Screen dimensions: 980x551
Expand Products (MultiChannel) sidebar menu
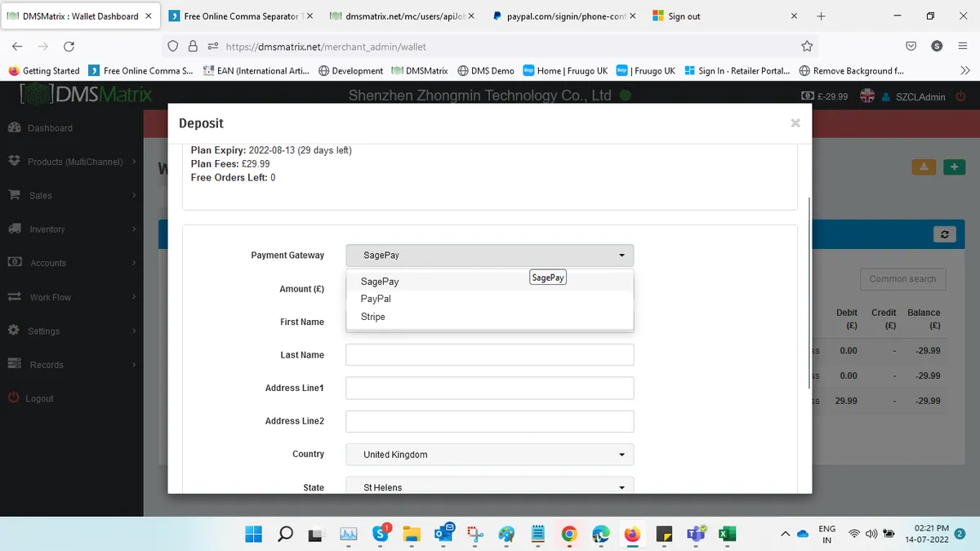coord(71,162)
